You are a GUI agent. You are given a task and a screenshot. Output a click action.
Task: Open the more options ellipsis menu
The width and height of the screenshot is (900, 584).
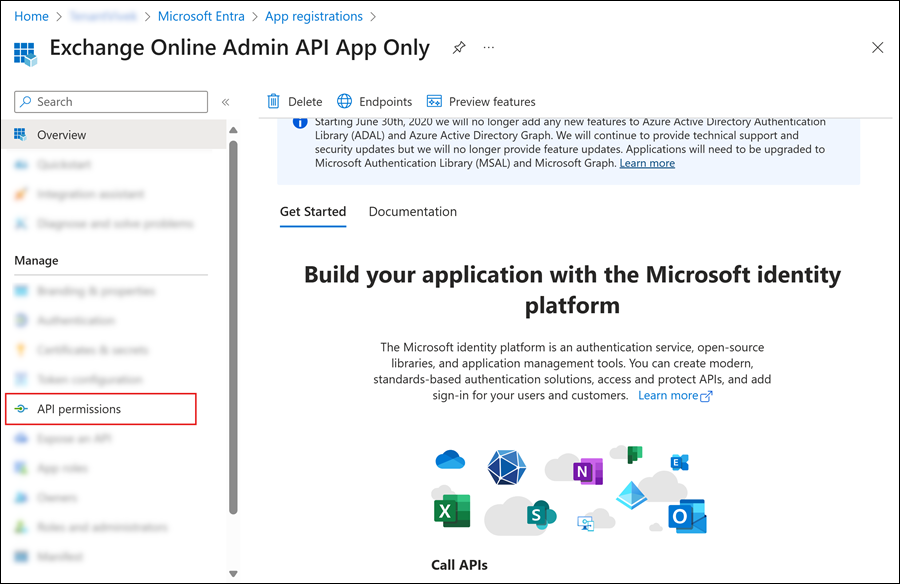[488, 48]
